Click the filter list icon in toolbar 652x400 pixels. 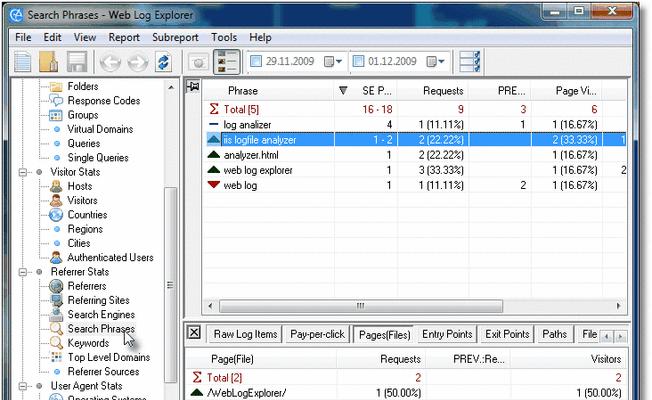click(x=470, y=62)
